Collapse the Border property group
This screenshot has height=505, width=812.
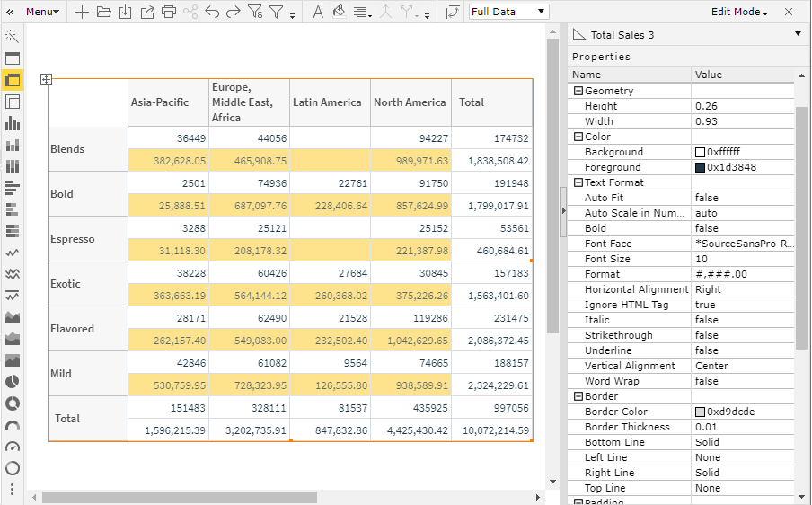pyautogui.click(x=578, y=396)
